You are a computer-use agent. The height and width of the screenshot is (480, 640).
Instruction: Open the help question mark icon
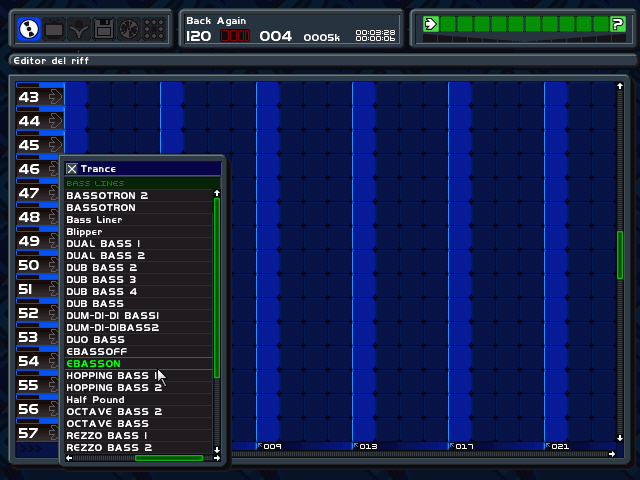coord(618,24)
